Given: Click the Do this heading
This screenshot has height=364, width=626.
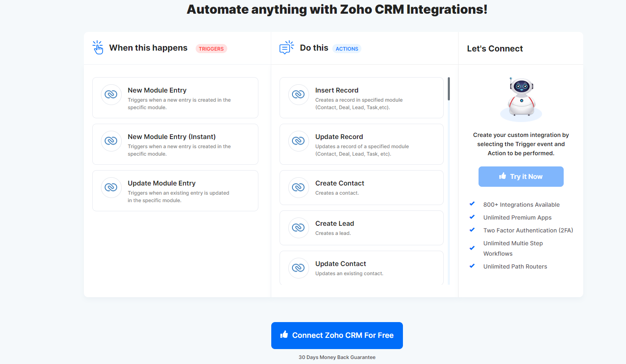Looking at the screenshot, I should pyautogui.click(x=314, y=48).
